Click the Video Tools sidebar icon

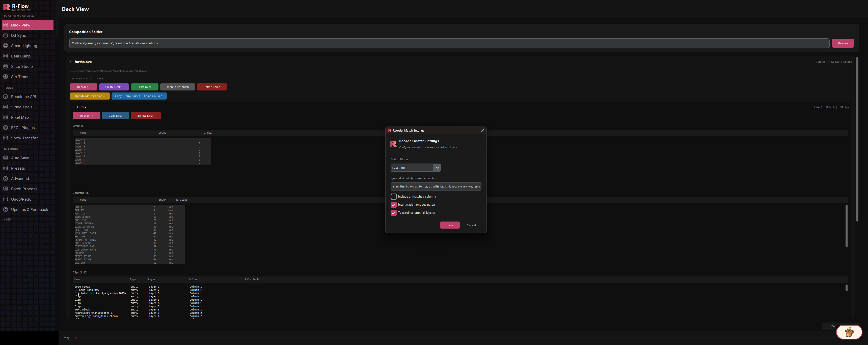click(x=5, y=107)
